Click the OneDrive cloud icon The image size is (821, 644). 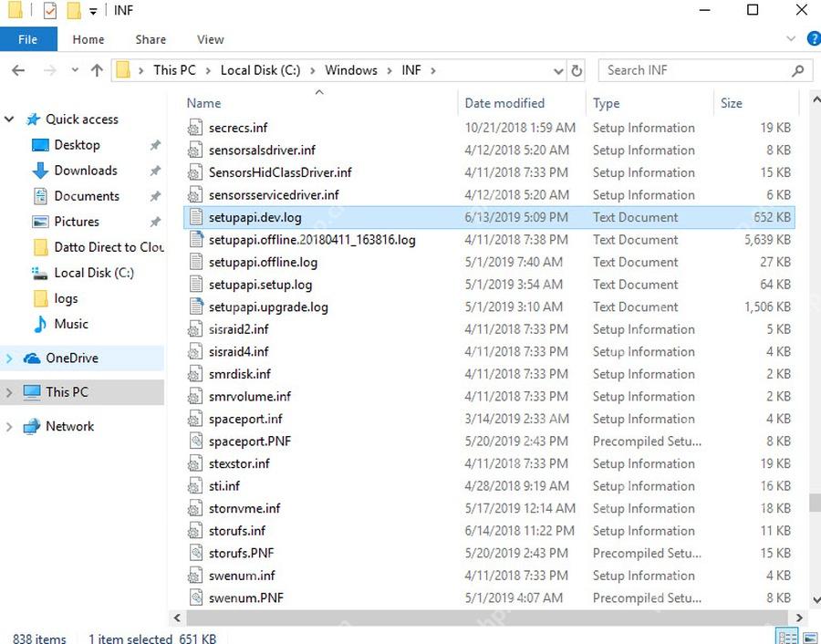(x=32, y=358)
